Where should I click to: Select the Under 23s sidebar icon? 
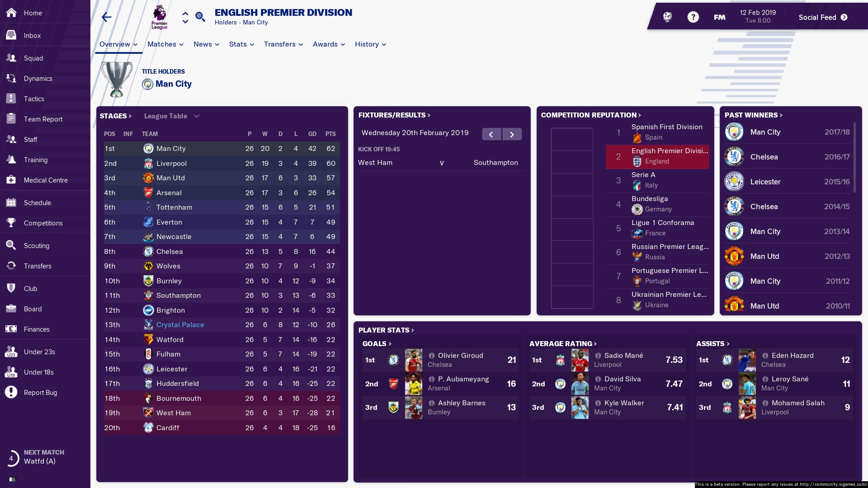pyautogui.click(x=12, y=351)
